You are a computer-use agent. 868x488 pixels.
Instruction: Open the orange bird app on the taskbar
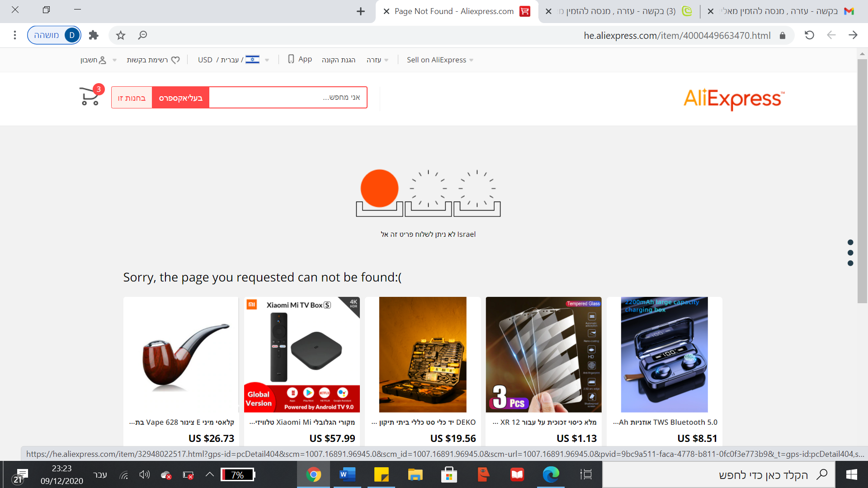pos(483,474)
